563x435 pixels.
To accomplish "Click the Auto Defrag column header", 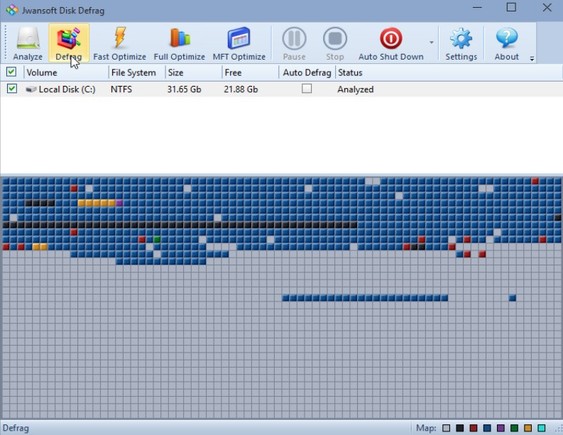I will pos(307,72).
